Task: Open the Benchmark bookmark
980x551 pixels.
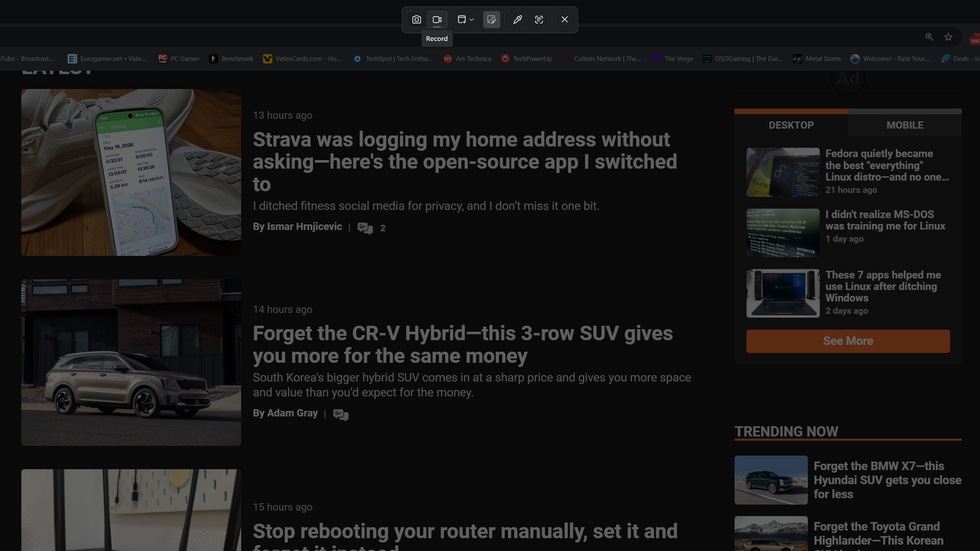Action: pos(231,59)
